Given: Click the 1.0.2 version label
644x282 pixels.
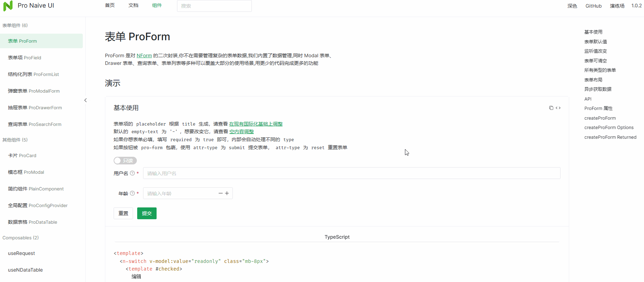Looking at the screenshot, I should click(636, 6).
